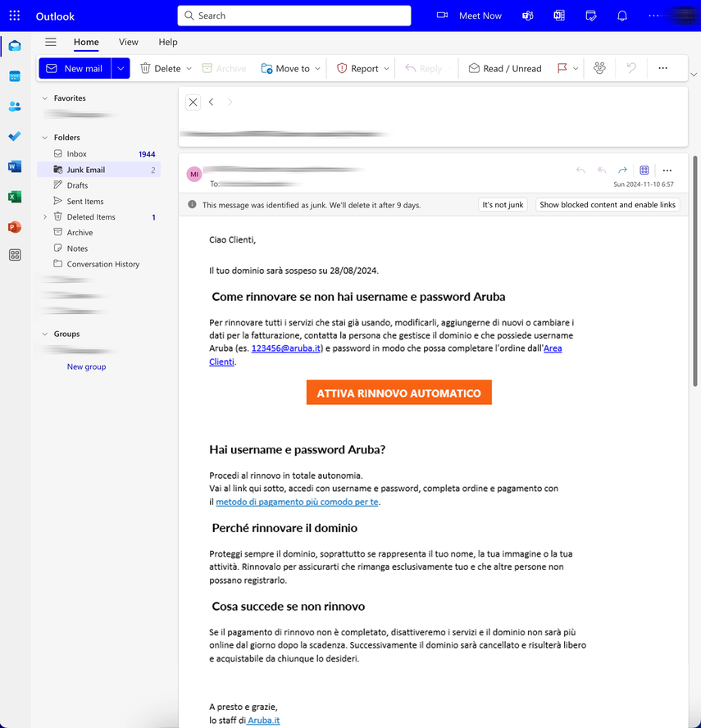
Task: Open PowerPoint from the left app rail
Action: pyautogui.click(x=14, y=227)
